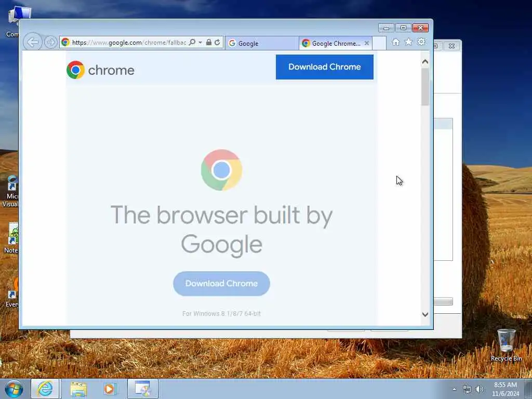Select the Notepad++ desktop shortcut
The width and height of the screenshot is (532, 399).
[11, 238]
